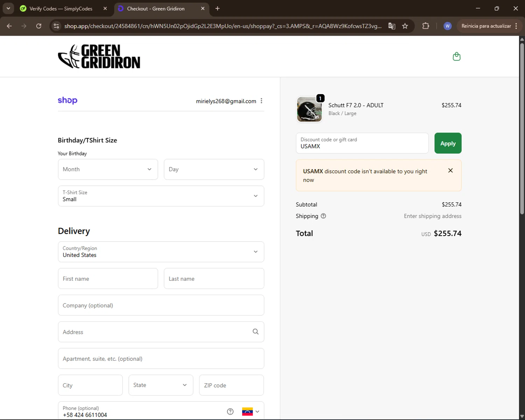The image size is (525, 420).
Task: Click the browser back arrow
Action: pyautogui.click(x=9, y=26)
